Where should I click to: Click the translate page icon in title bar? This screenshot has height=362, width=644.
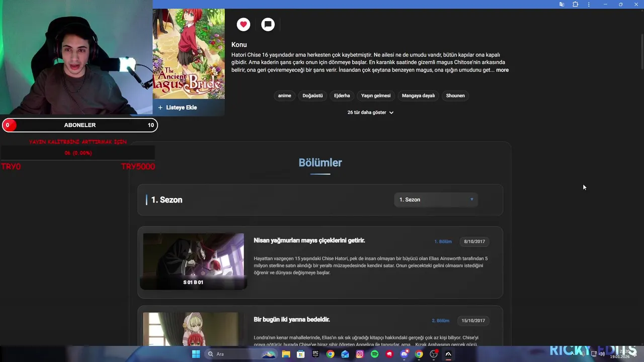click(x=561, y=5)
